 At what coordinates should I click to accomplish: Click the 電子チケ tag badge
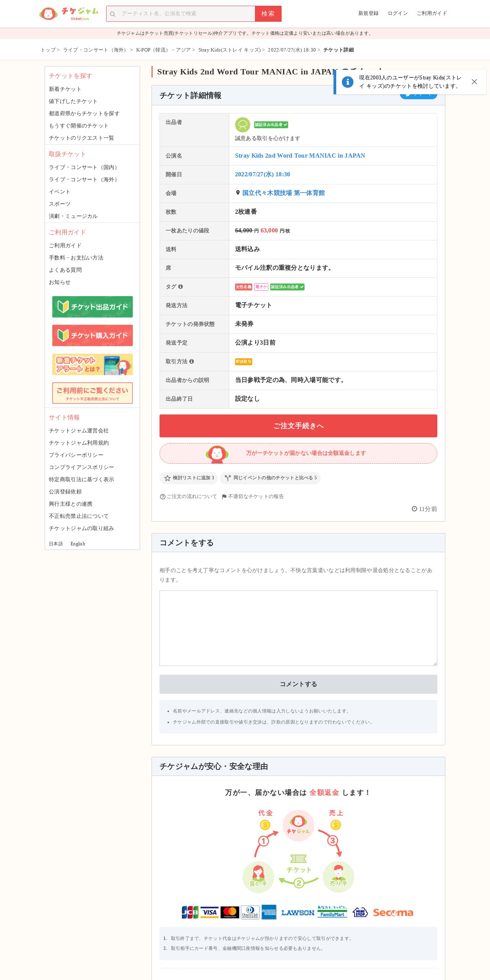coord(261,287)
